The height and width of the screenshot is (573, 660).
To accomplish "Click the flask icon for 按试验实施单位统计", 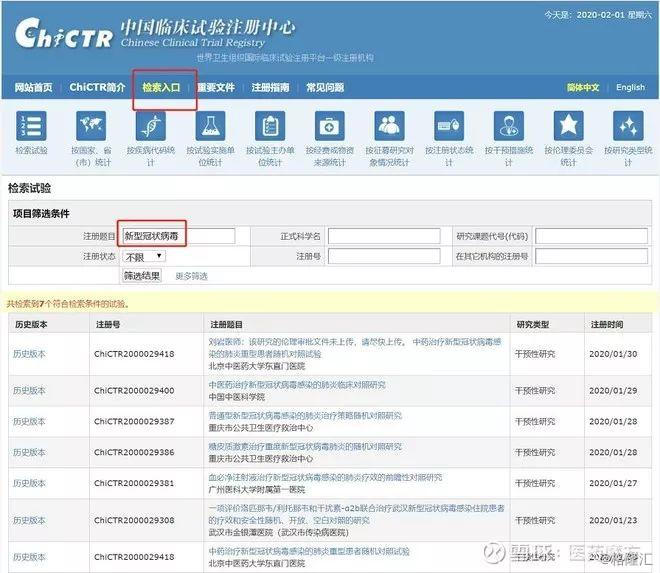I will click(x=210, y=126).
